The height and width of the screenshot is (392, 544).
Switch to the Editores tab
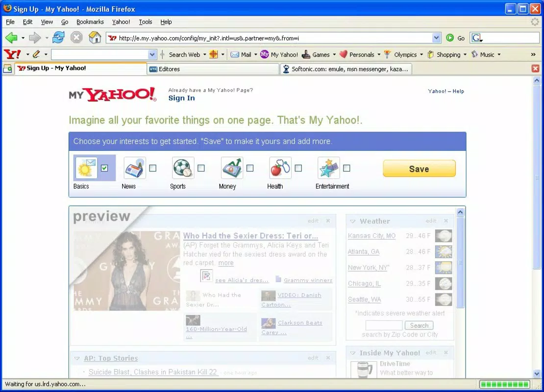pyautogui.click(x=213, y=69)
